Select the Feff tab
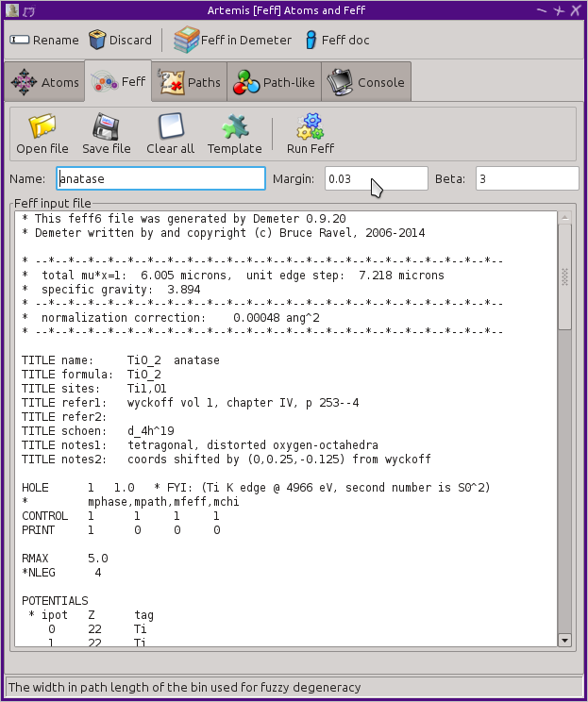 coord(118,81)
